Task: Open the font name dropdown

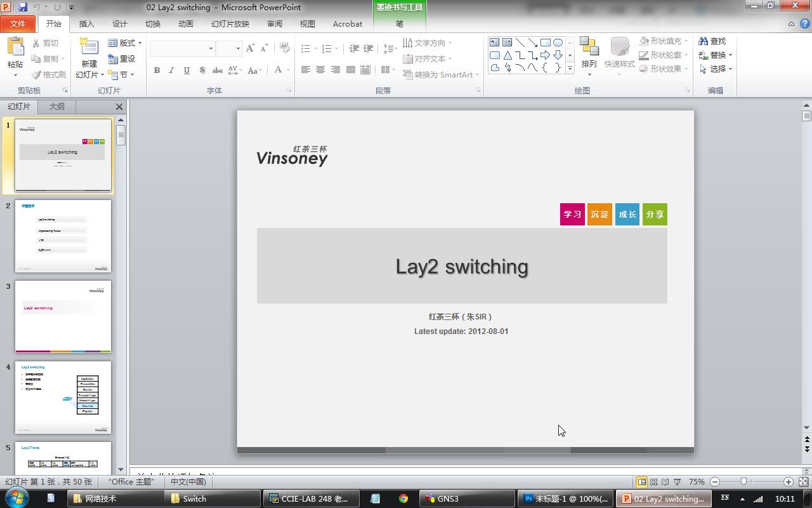Action: pyautogui.click(x=211, y=49)
